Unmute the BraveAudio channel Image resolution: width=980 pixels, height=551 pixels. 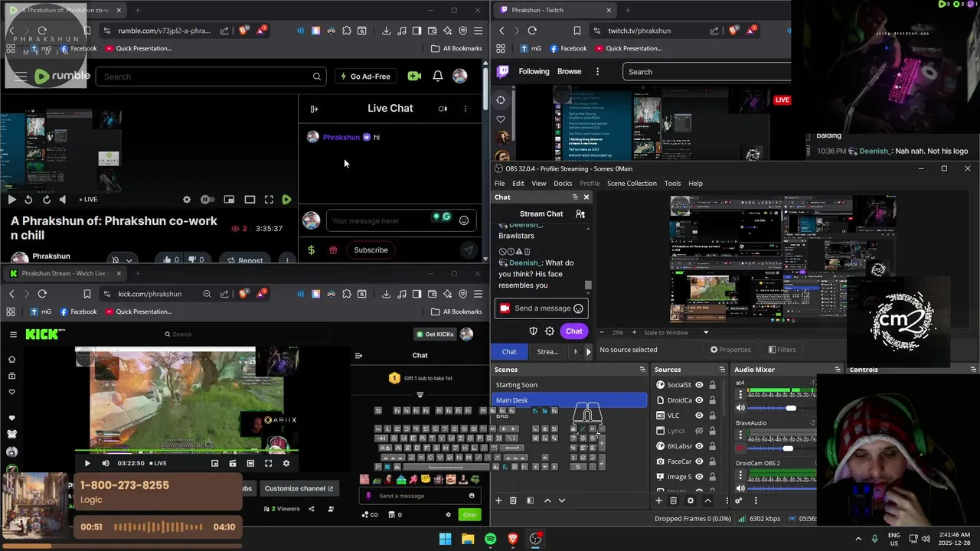740,448
